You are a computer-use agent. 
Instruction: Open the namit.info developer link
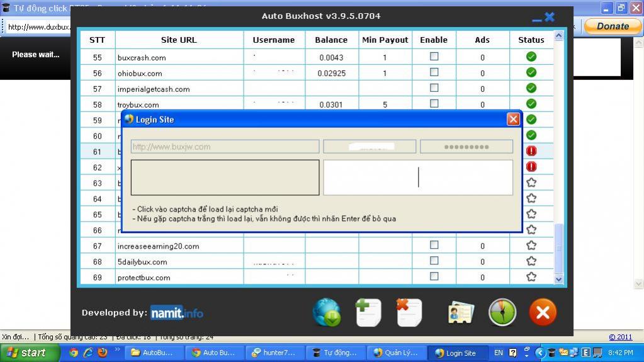177,313
